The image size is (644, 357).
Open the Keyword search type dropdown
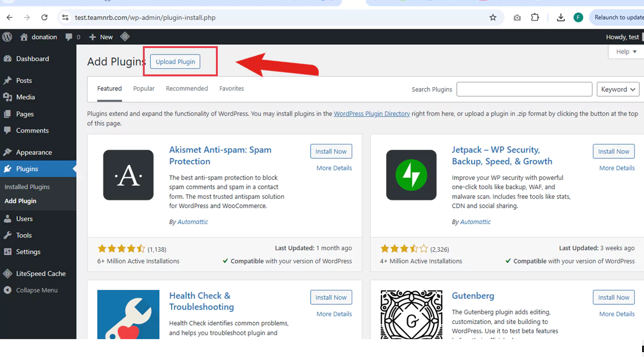pos(618,89)
